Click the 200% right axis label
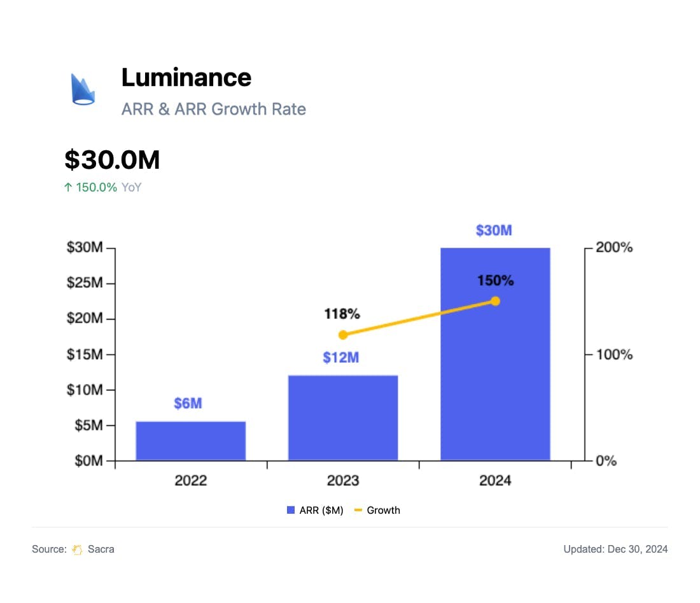Screen dimensions: 700x603 coord(614,248)
